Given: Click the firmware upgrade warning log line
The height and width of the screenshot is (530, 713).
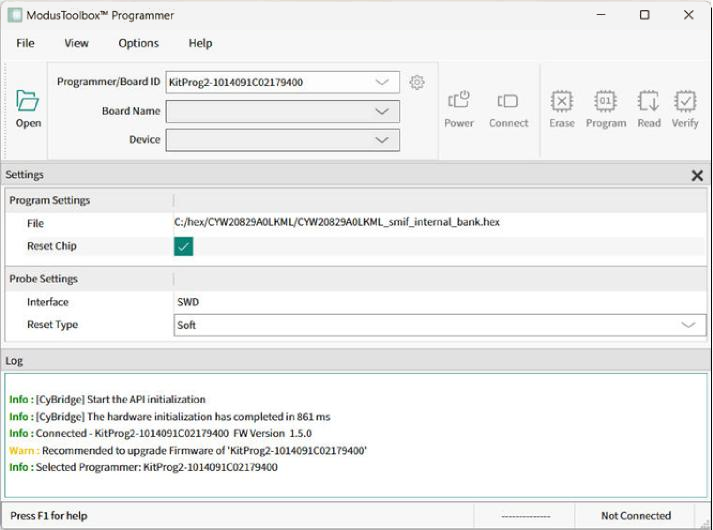Looking at the screenshot, I should pyautogui.click(x=188, y=450).
